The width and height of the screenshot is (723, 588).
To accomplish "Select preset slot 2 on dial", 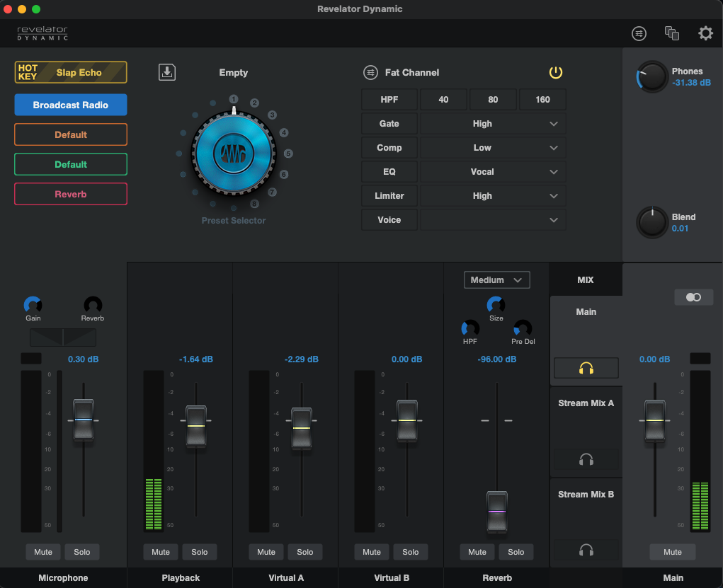I will pyautogui.click(x=254, y=103).
